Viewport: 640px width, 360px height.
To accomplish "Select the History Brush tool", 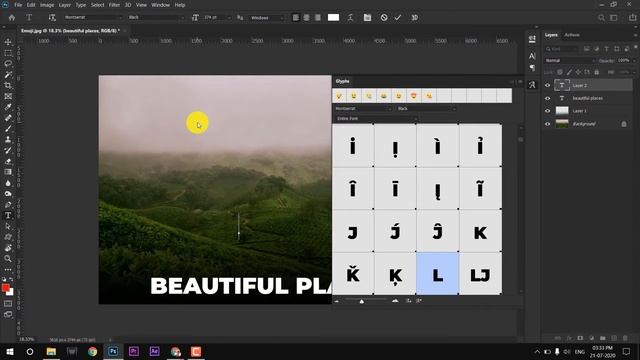I will (8, 150).
